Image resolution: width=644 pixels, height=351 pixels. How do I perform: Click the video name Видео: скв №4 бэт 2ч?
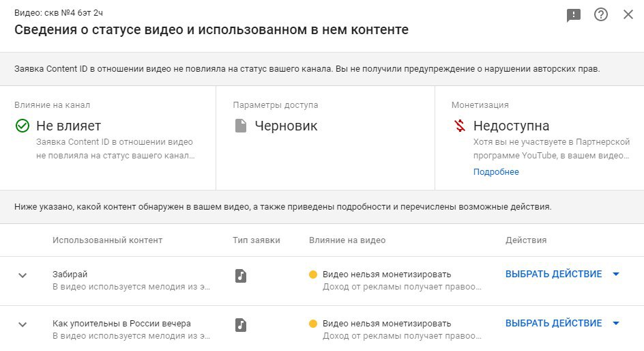tap(59, 13)
